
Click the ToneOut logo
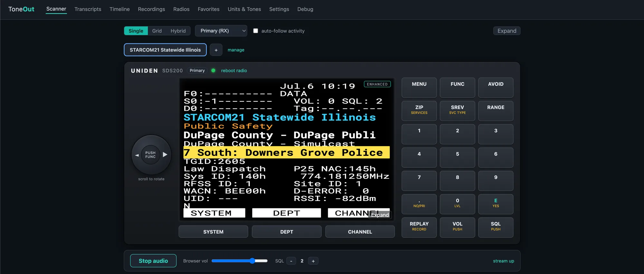(21, 9)
